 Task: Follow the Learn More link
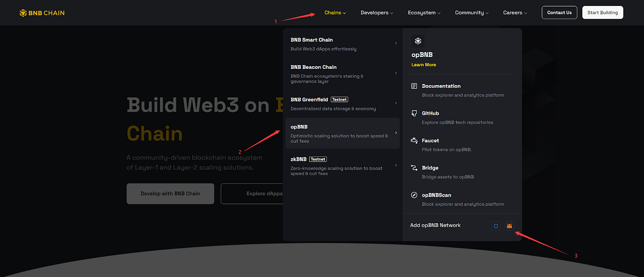coord(424,65)
